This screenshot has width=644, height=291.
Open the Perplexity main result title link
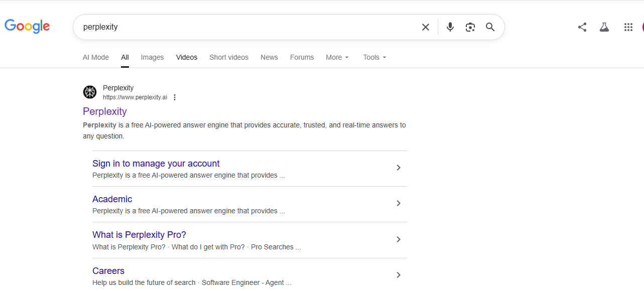[105, 111]
